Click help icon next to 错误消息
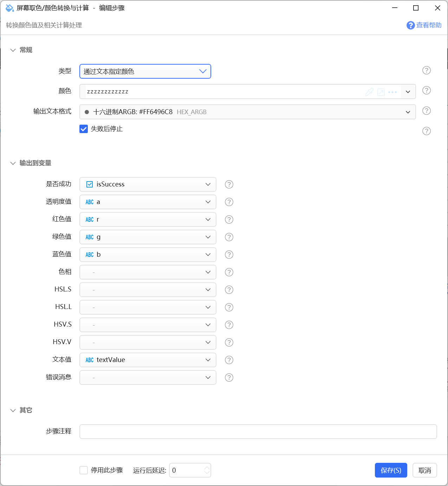This screenshot has height=486, width=448. click(229, 377)
